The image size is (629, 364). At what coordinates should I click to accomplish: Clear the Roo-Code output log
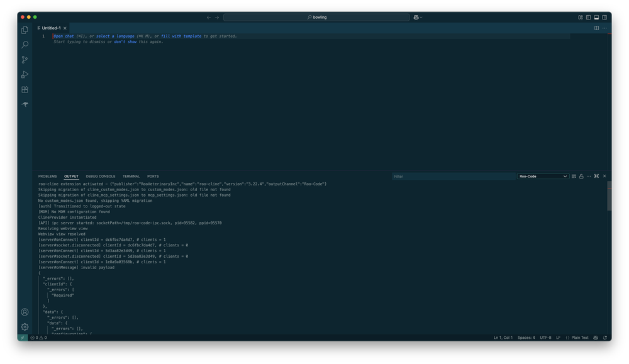574,176
